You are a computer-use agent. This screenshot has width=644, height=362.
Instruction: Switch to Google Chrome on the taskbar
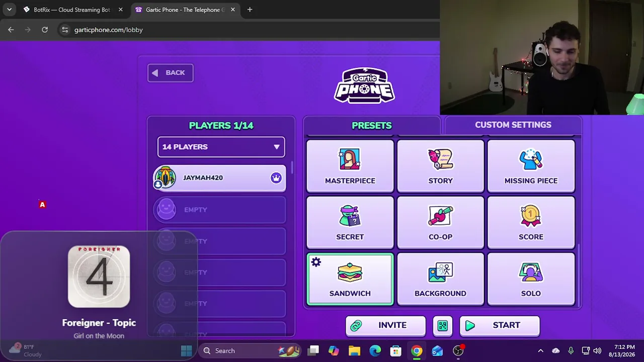click(417, 351)
